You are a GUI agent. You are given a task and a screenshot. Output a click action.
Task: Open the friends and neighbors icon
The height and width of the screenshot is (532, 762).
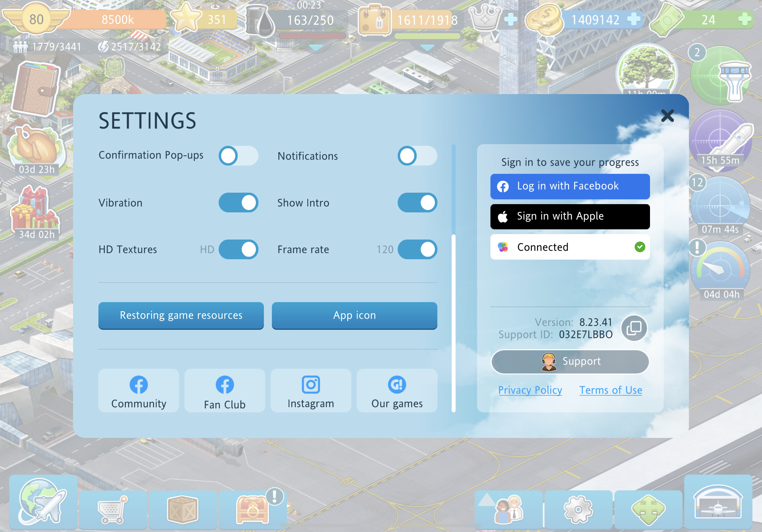(508, 509)
